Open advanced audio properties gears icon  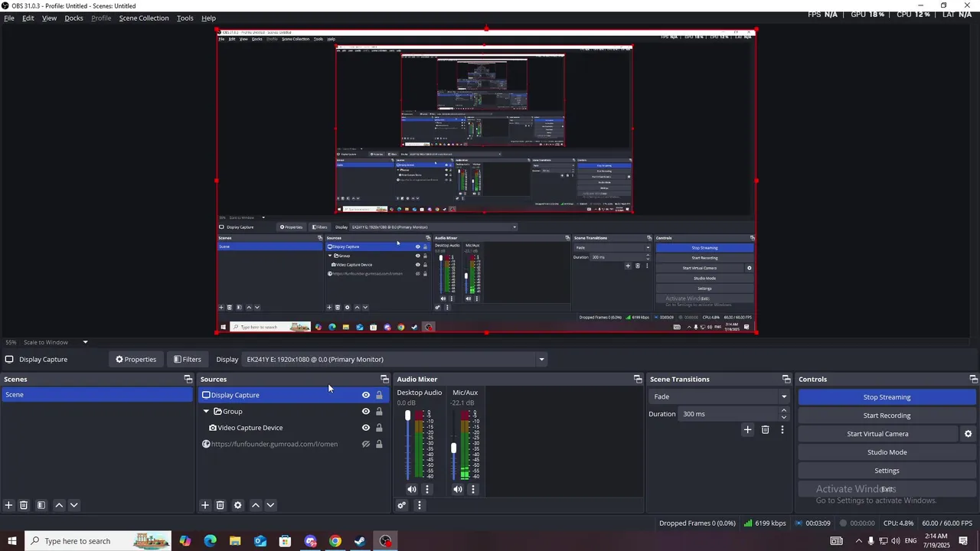pos(401,505)
